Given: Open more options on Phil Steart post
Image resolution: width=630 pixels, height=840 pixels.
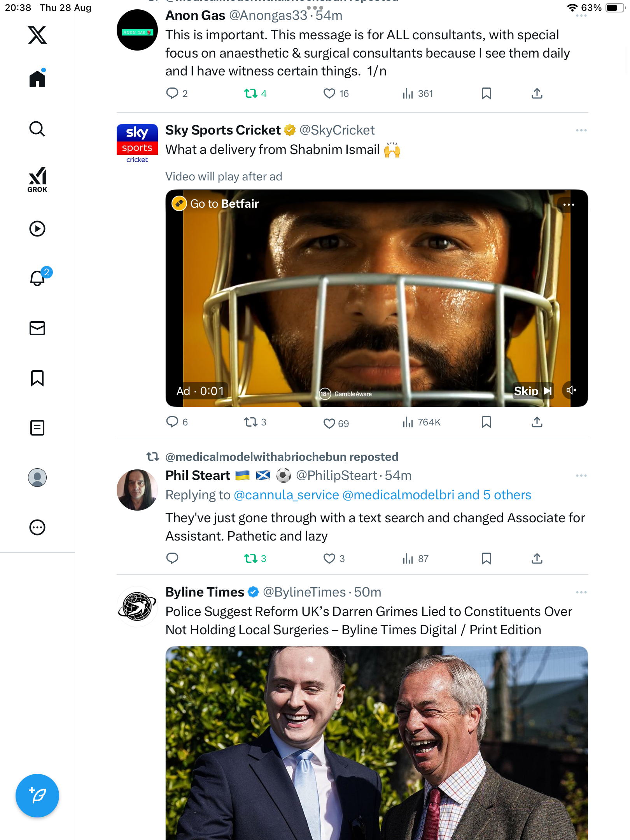Looking at the screenshot, I should [x=581, y=476].
